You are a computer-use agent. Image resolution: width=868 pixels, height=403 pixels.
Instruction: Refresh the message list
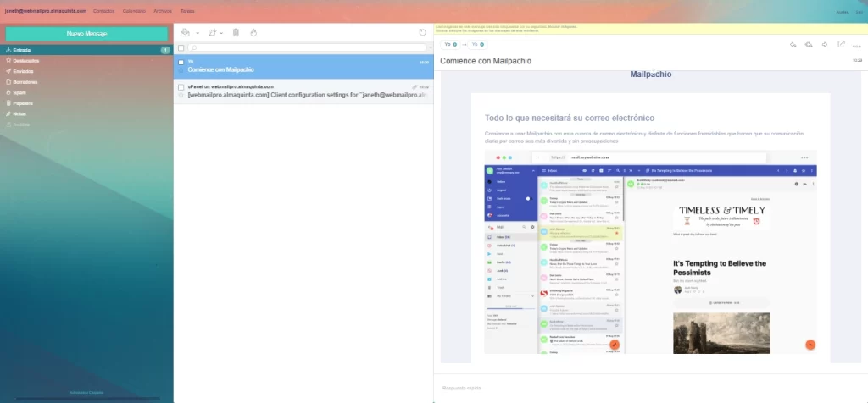pyautogui.click(x=423, y=33)
